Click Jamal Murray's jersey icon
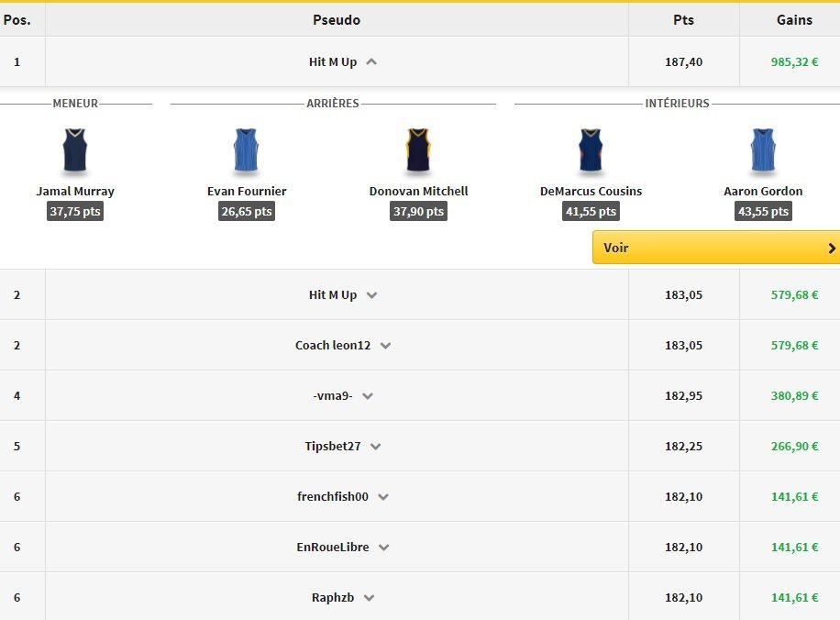 click(75, 152)
